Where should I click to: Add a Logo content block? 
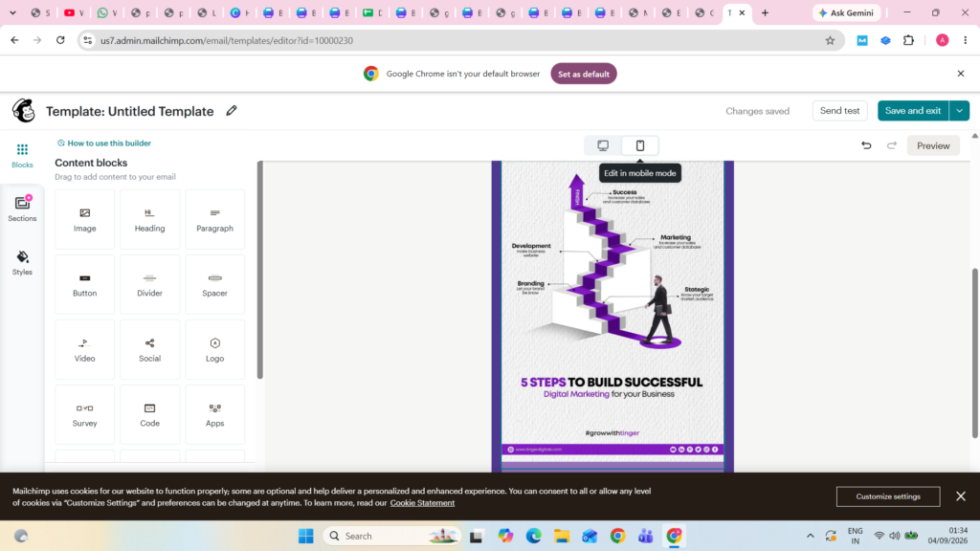(215, 349)
